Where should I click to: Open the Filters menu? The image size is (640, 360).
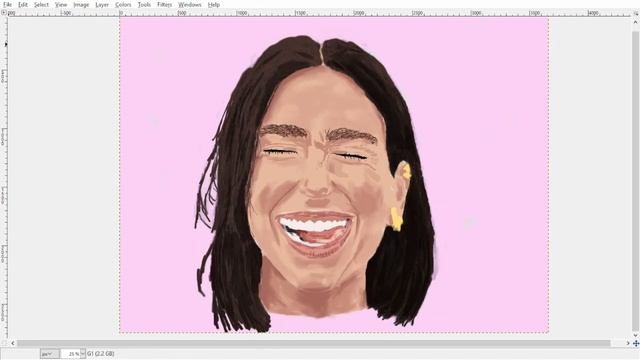(164, 4)
